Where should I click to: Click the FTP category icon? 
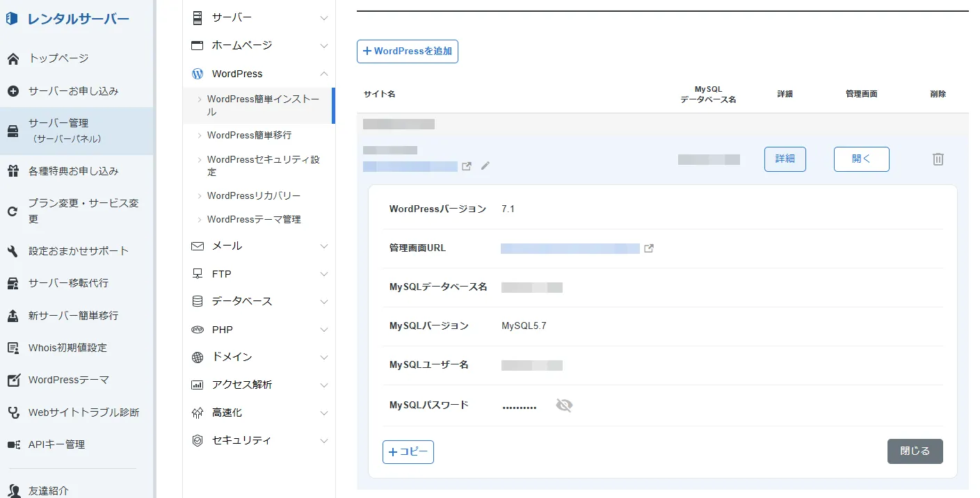[x=198, y=274]
